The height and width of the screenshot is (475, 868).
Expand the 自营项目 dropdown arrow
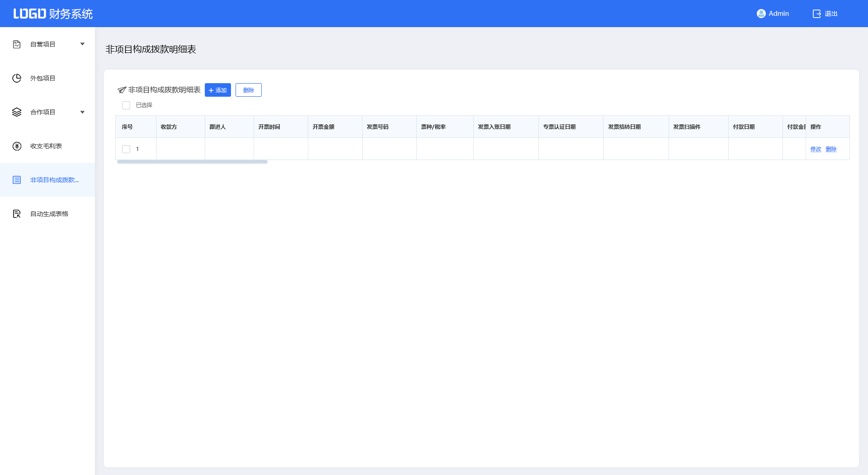[82, 44]
